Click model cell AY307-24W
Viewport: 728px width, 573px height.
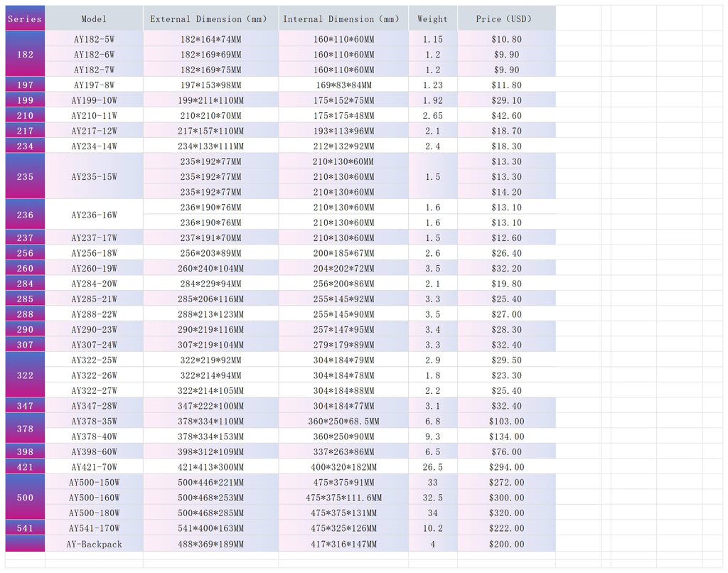(x=94, y=345)
